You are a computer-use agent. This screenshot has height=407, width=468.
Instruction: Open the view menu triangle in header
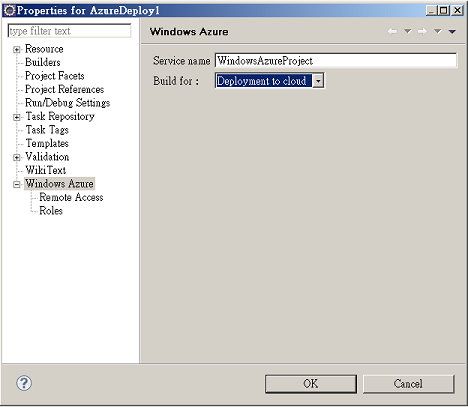click(452, 32)
